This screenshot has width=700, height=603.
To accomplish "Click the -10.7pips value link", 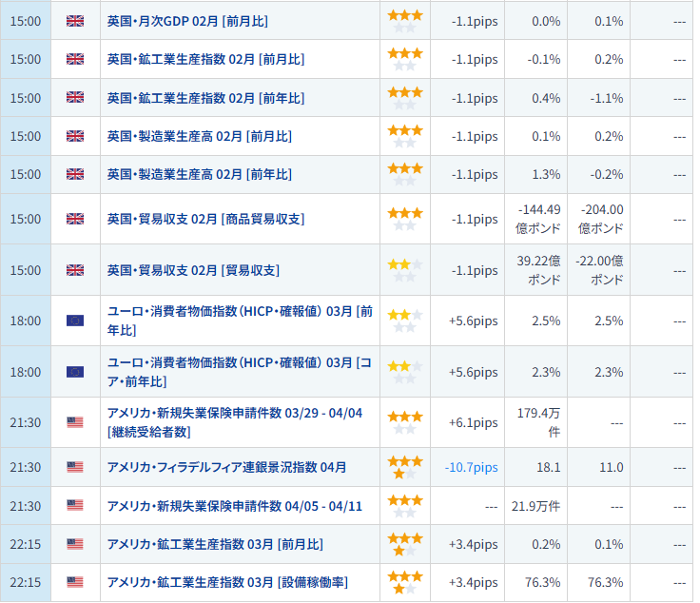I will pyautogui.click(x=471, y=467).
